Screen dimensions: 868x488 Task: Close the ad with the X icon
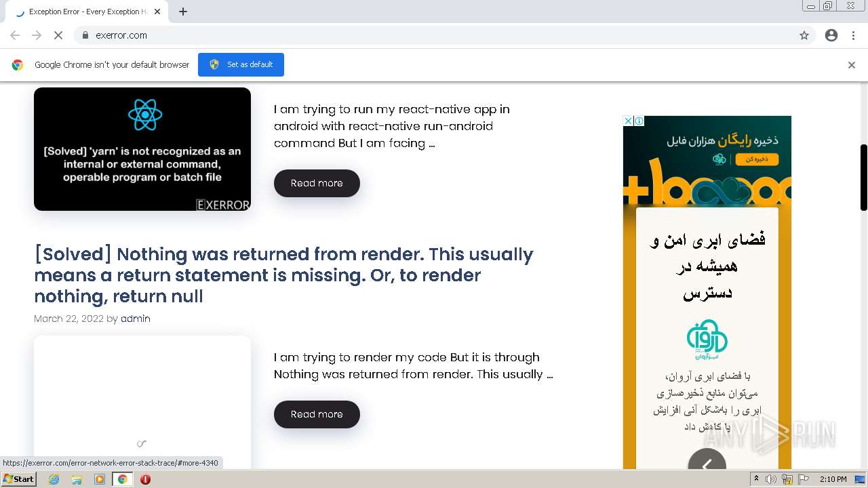click(628, 121)
